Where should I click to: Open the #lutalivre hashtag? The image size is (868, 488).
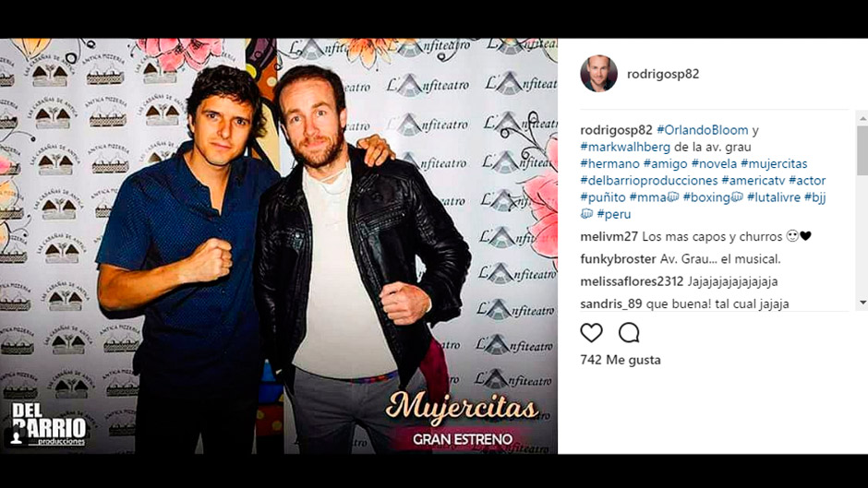point(773,197)
